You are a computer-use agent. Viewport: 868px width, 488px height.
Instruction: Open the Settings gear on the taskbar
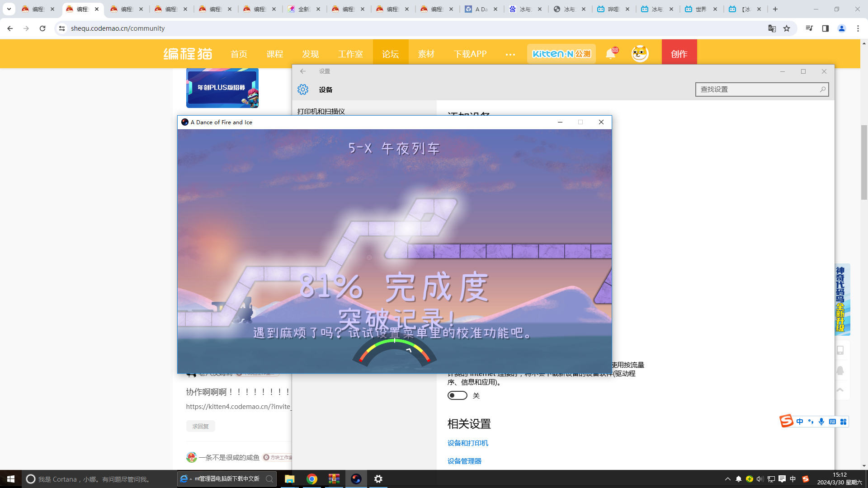click(378, 479)
